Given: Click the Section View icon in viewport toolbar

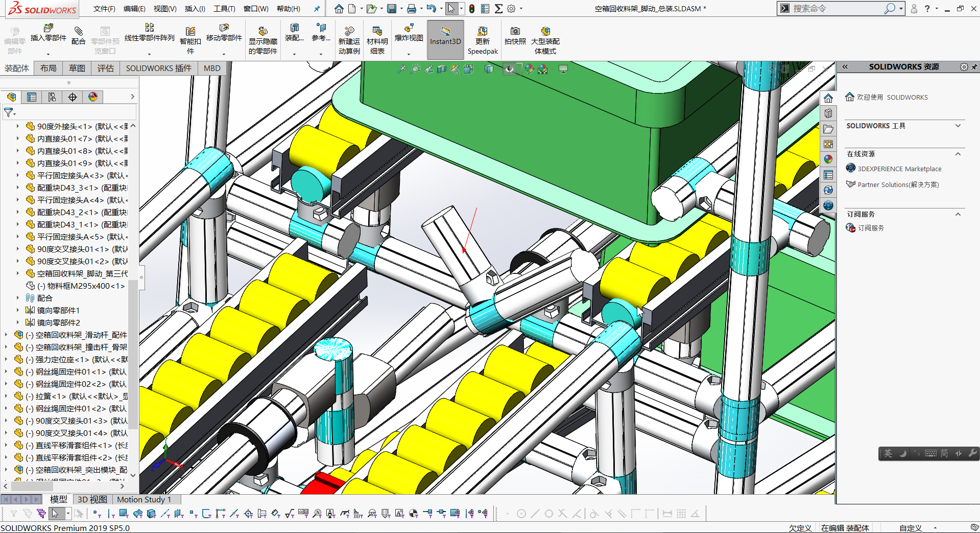Looking at the screenshot, I should pos(442,68).
